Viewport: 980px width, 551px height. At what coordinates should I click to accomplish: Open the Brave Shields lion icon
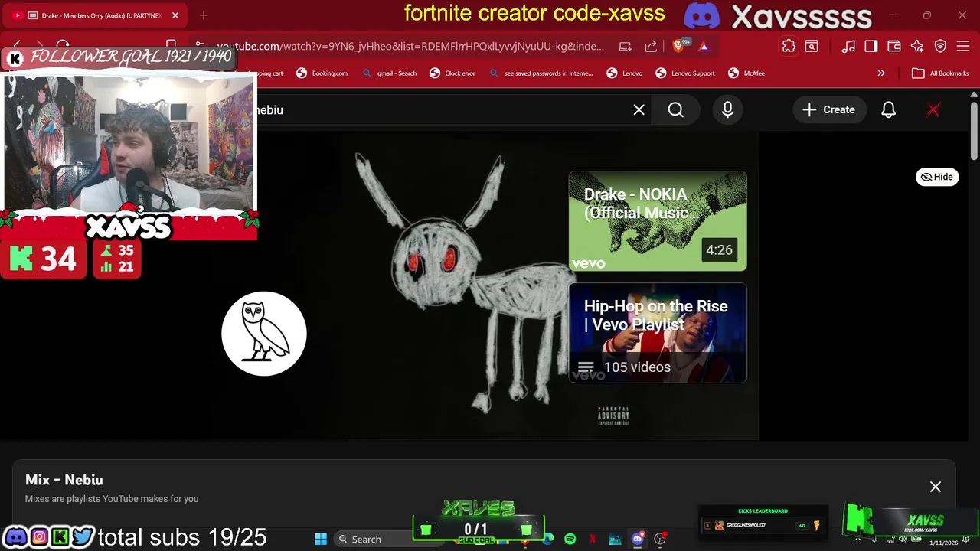click(678, 46)
